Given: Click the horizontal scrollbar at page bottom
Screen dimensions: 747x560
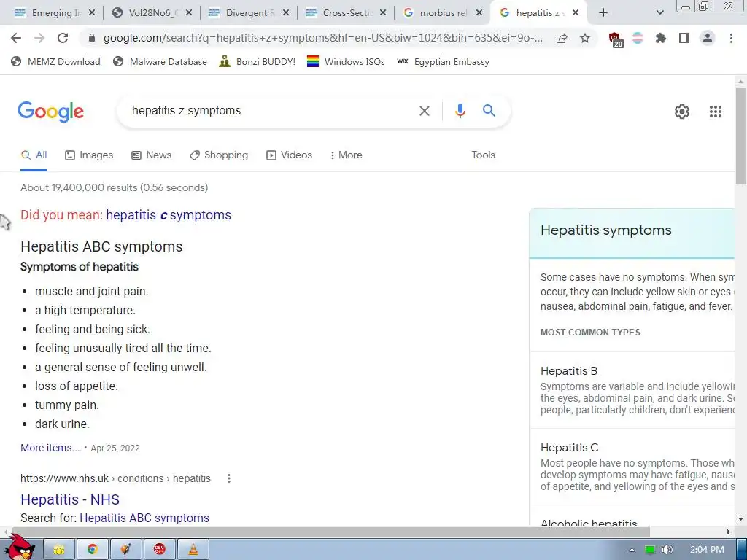Looking at the screenshot, I should [x=330, y=532].
